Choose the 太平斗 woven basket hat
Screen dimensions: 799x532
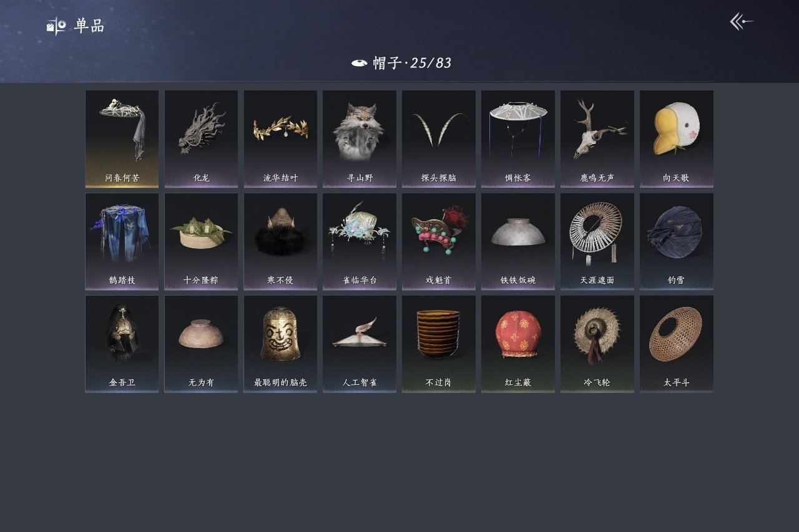click(677, 344)
